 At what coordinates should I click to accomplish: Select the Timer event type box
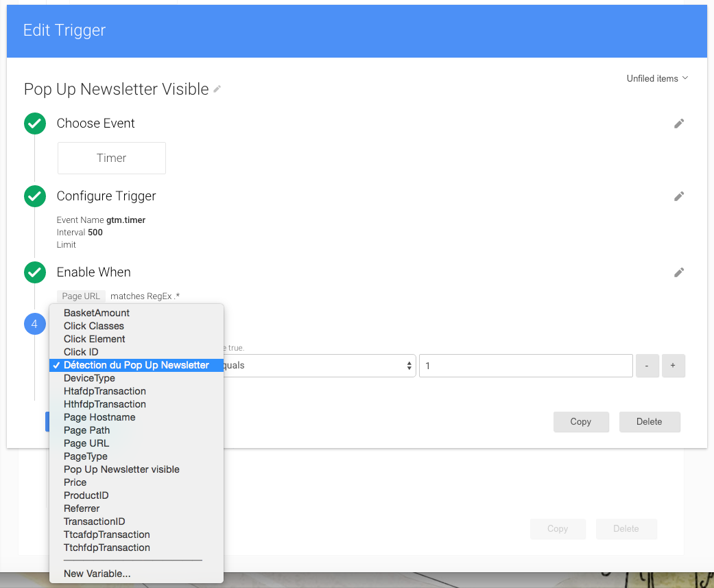click(x=112, y=158)
